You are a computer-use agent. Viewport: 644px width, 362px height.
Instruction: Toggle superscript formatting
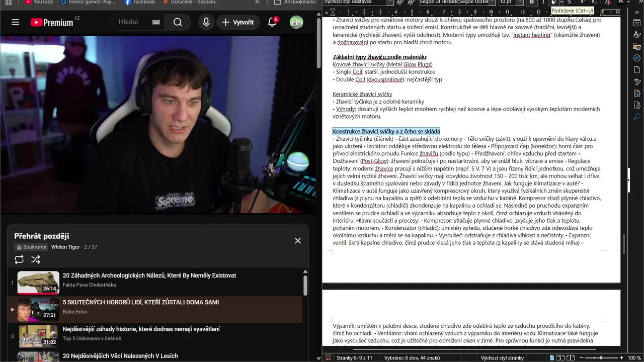(x=582, y=2)
